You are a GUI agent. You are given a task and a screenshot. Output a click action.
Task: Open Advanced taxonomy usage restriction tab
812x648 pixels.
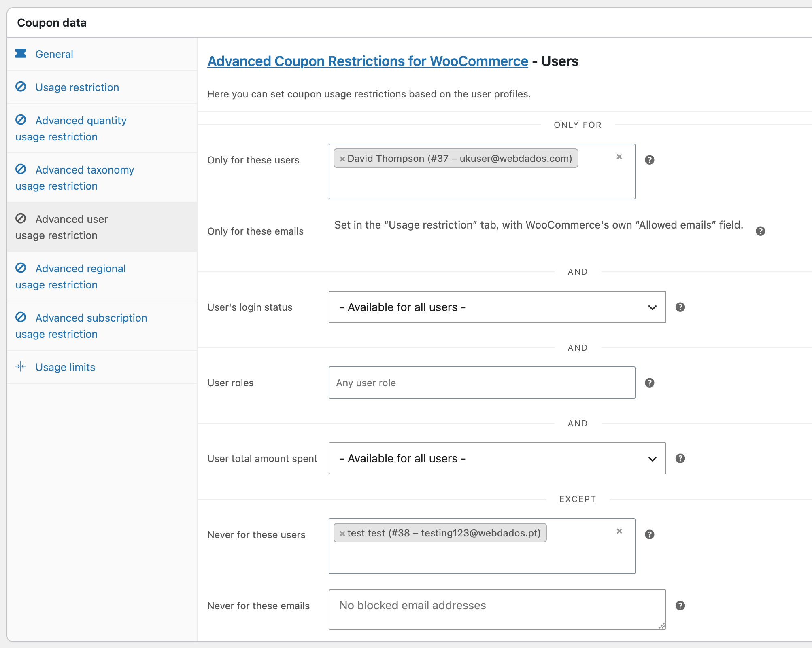coord(102,178)
